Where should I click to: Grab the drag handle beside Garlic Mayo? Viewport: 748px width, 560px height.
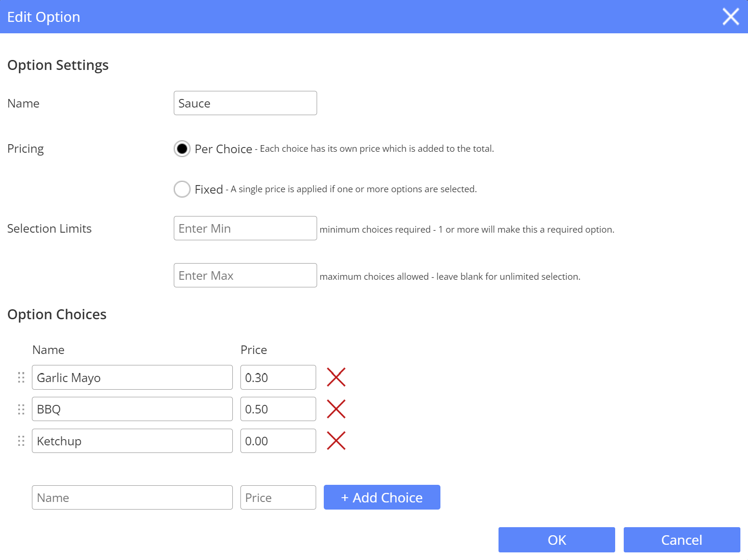tap(20, 377)
